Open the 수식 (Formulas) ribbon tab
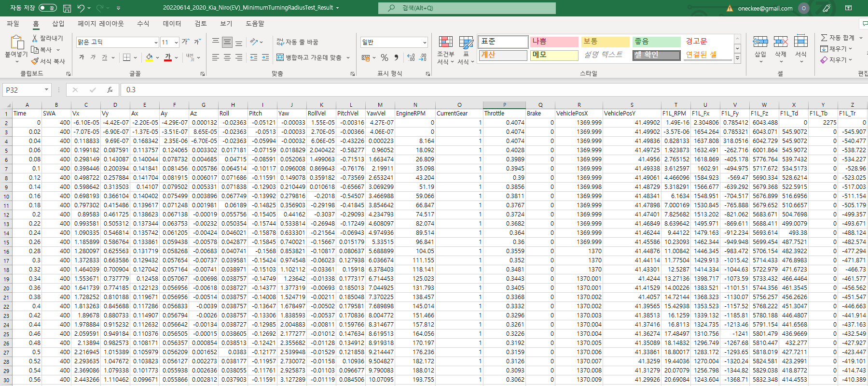 (143, 24)
